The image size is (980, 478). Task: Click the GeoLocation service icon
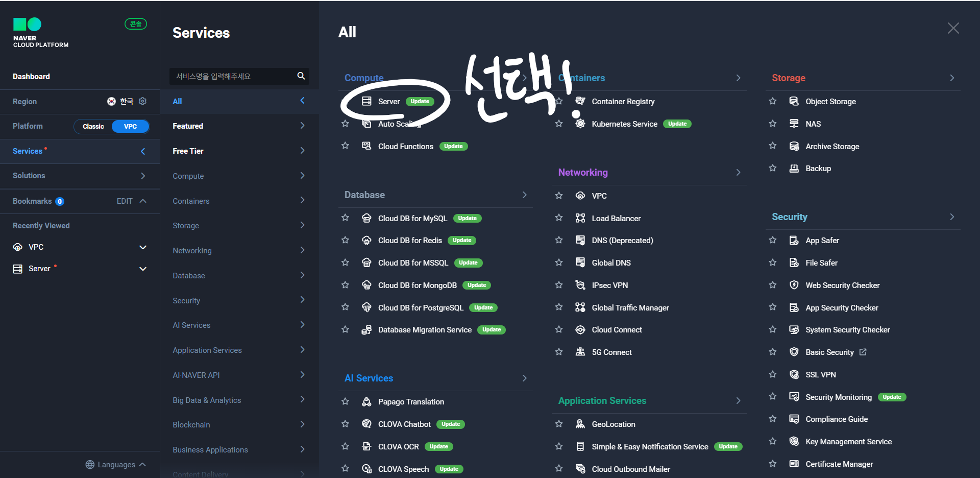pos(580,424)
